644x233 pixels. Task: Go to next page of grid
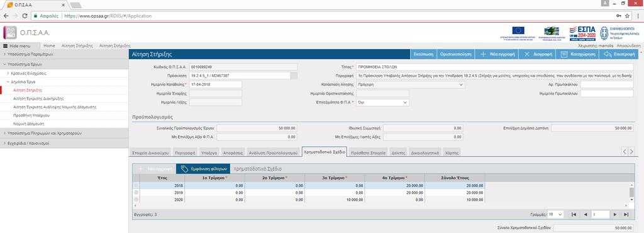[x=615, y=215]
